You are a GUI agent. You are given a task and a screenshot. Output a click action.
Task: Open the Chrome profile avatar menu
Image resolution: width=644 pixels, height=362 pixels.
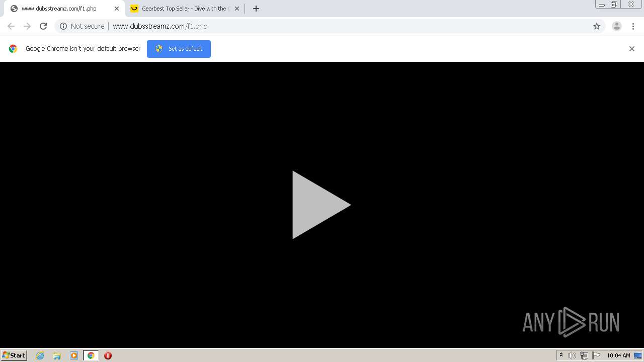coord(617,26)
